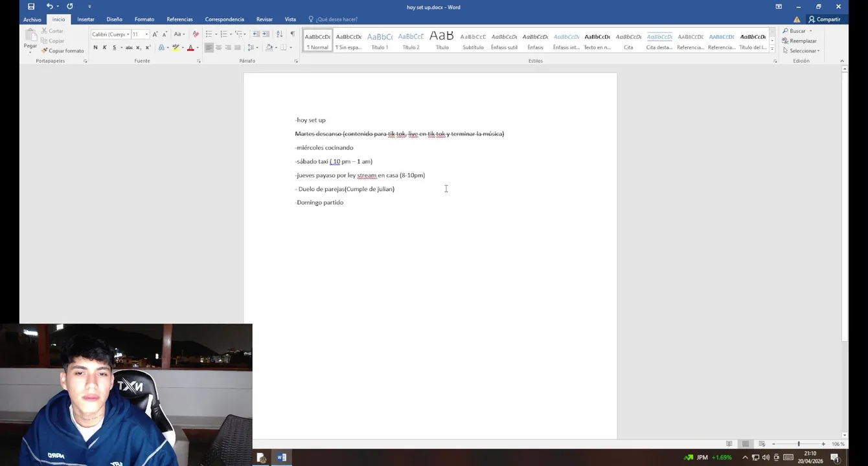Screen dimensions: 868x466
Task: Decrease the paragraph indent
Action: tap(257, 34)
